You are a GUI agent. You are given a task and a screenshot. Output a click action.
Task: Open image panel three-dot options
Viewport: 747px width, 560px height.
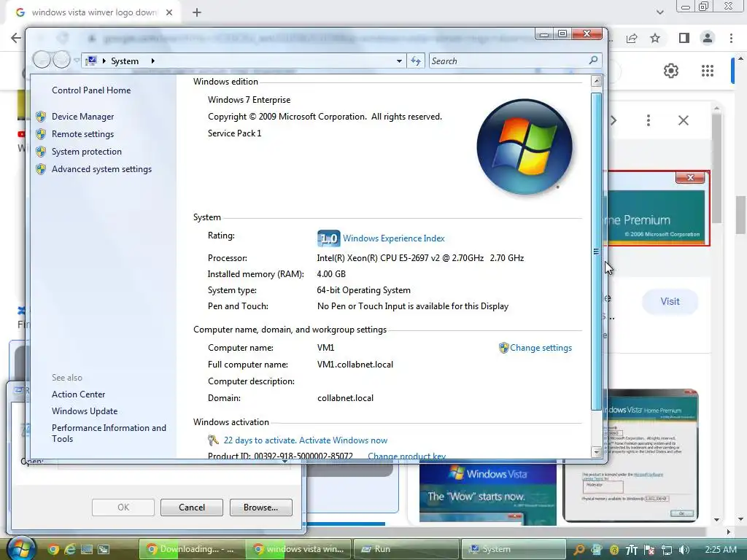coord(648,120)
